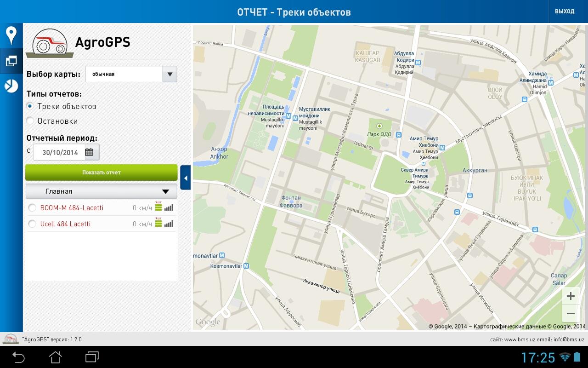Click the 'ВЫХОД' logout button
The height and width of the screenshot is (368, 588).
pyautogui.click(x=565, y=11)
